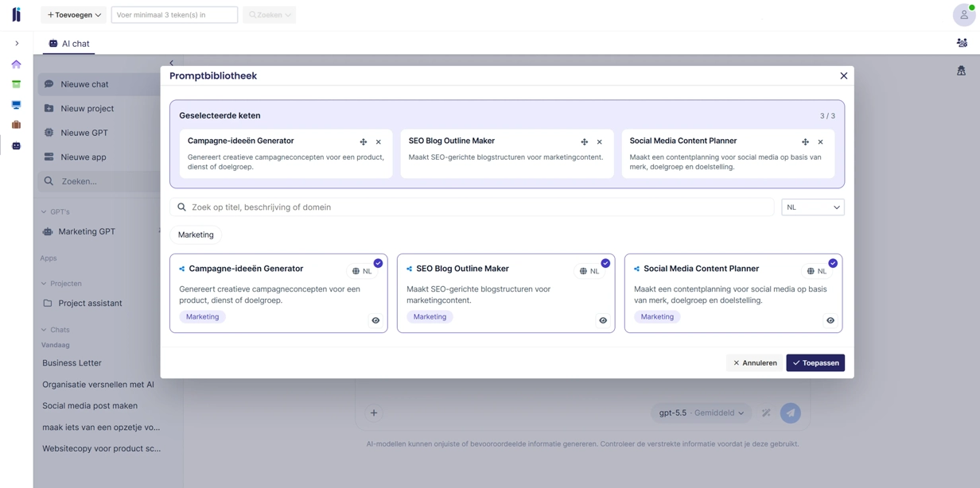The height and width of the screenshot is (488, 980).
Task: Click the Marketing tag on SEO Blog Outline Maker card
Action: pos(430,317)
